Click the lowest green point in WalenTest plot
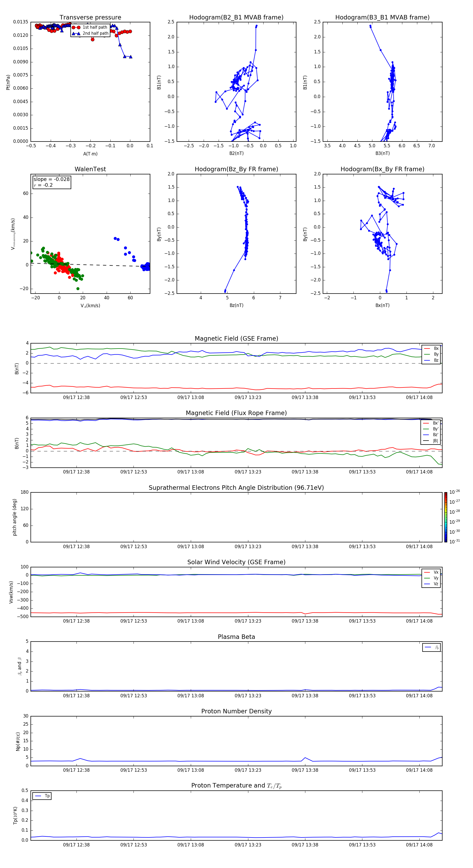Image resolution: width=473 pixels, height=868 pixels. (x=78, y=289)
